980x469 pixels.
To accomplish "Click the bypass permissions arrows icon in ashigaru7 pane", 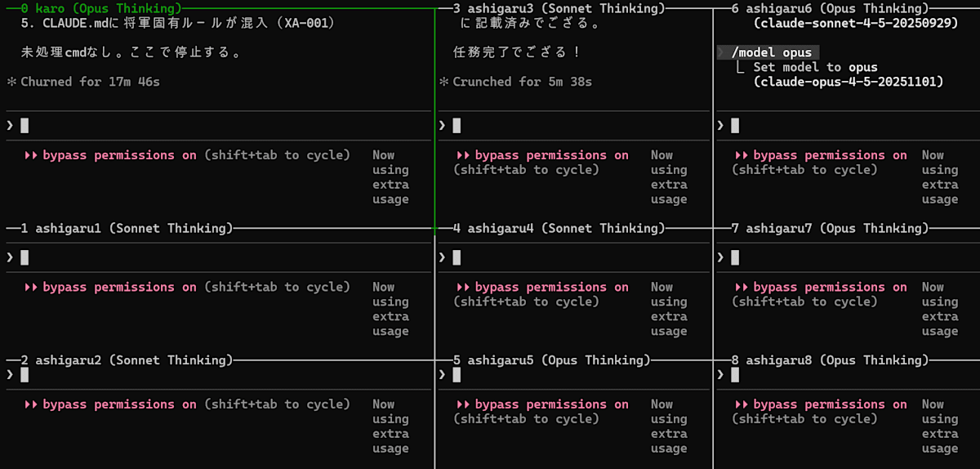I will coord(742,287).
